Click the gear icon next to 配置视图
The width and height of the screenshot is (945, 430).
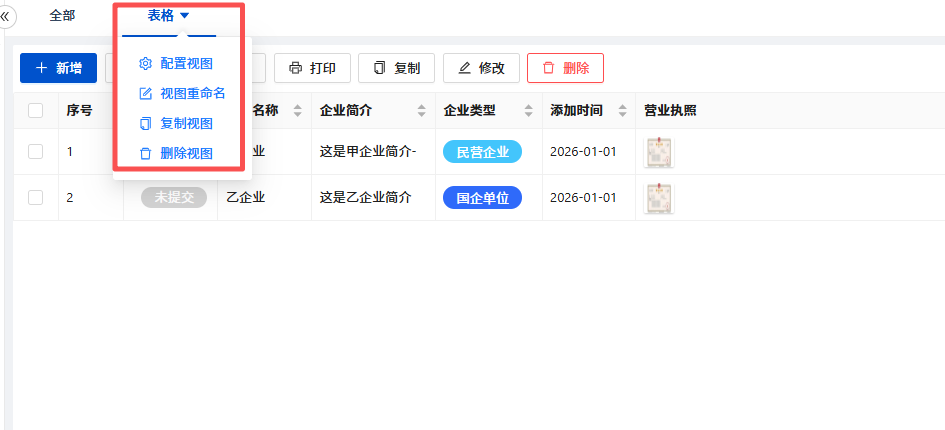(x=145, y=63)
